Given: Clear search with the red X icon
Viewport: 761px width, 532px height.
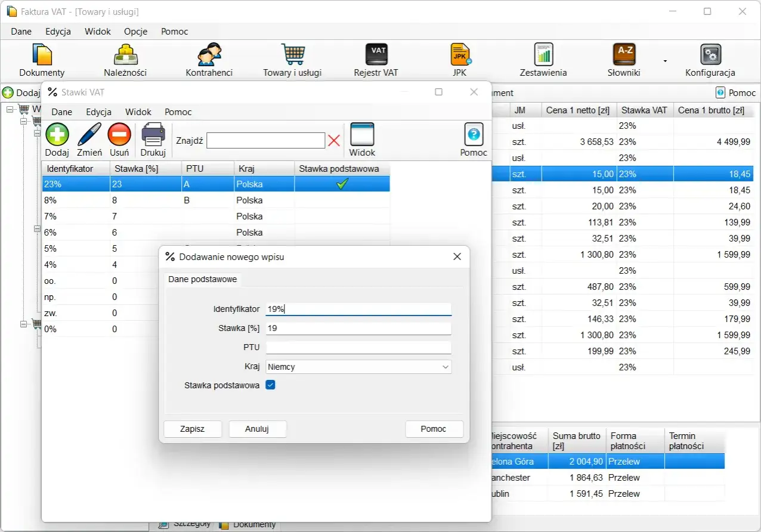Looking at the screenshot, I should point(334,141).
